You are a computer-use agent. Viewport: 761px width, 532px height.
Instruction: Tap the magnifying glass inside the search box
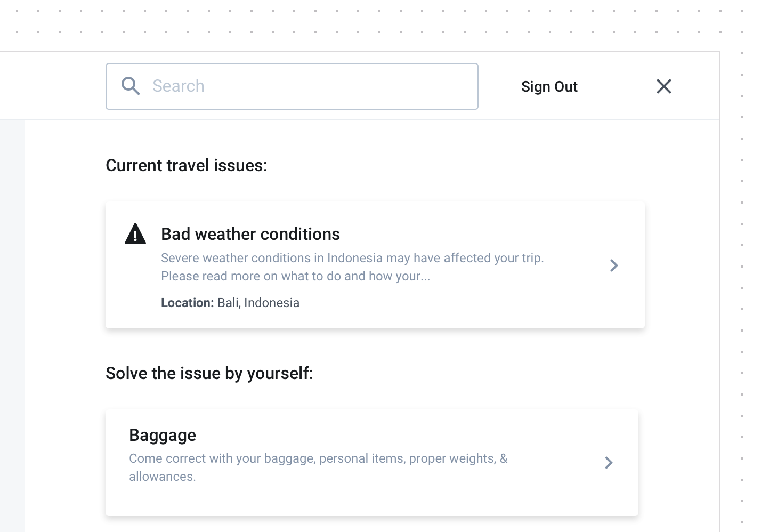tap(131, 86)
